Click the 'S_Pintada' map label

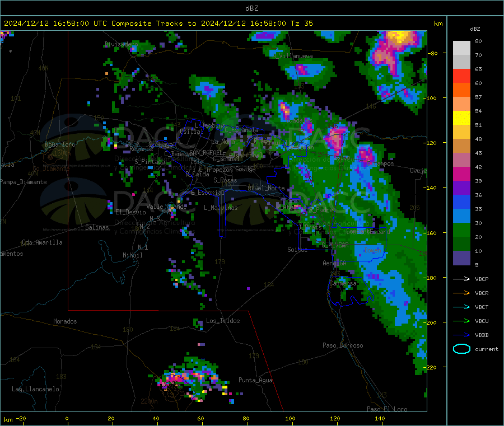tap(150, 162)
